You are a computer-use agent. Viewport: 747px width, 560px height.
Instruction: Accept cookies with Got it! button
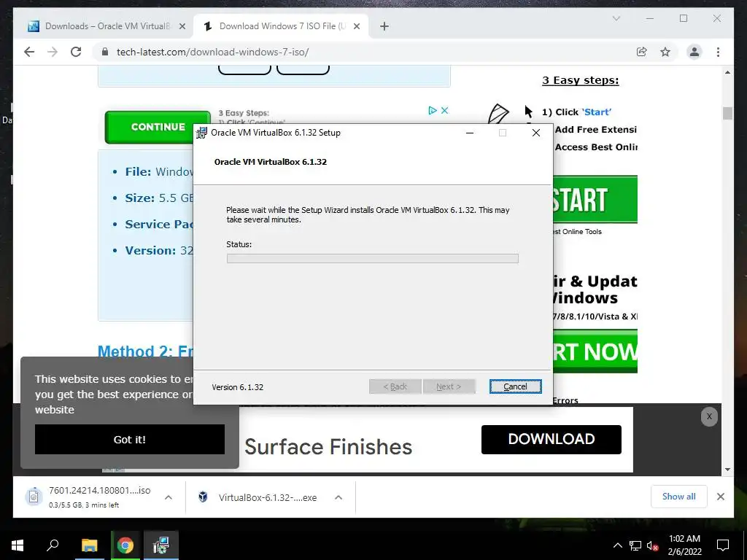coord(130,439)
